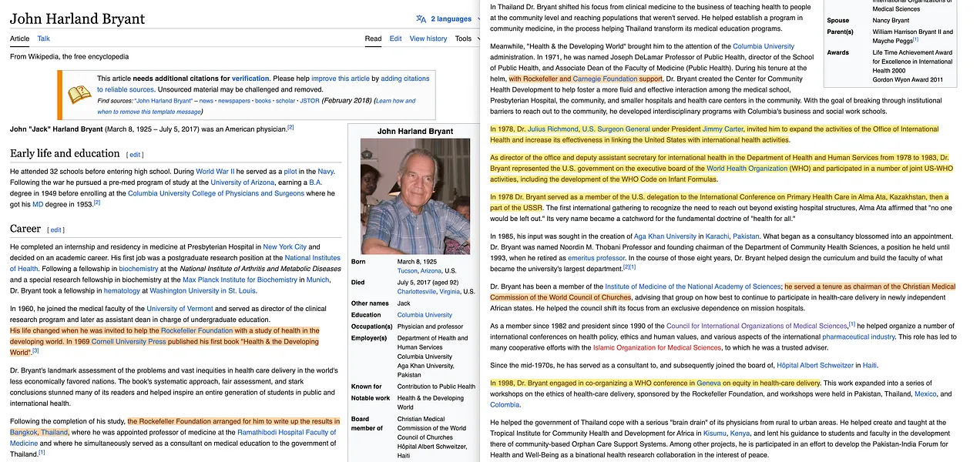This screenshot has height=462, width=980.
Task: Click the Geneva link
Action: (x=708, y=383)
